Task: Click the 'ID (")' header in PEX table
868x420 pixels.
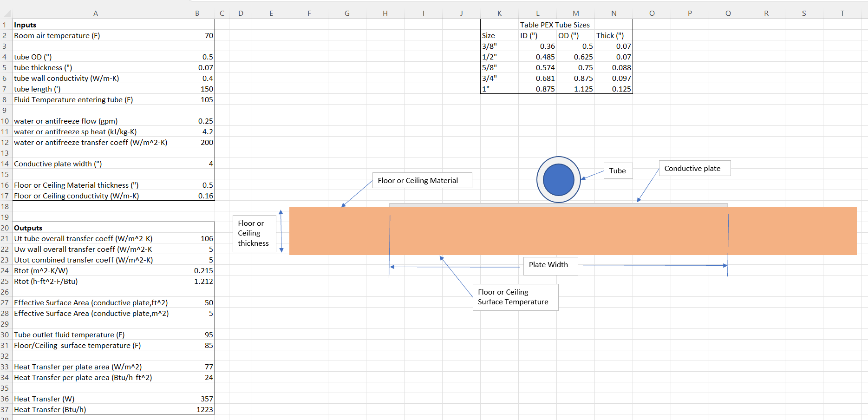Action: (537, 36)
